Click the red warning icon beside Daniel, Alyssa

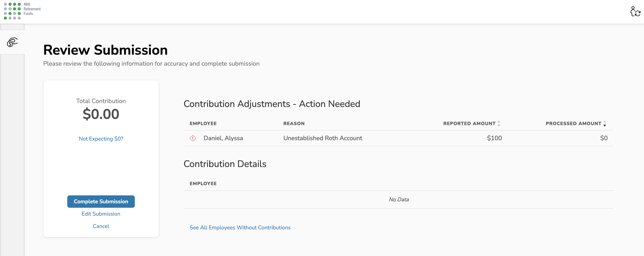click(x=193, y=138)
